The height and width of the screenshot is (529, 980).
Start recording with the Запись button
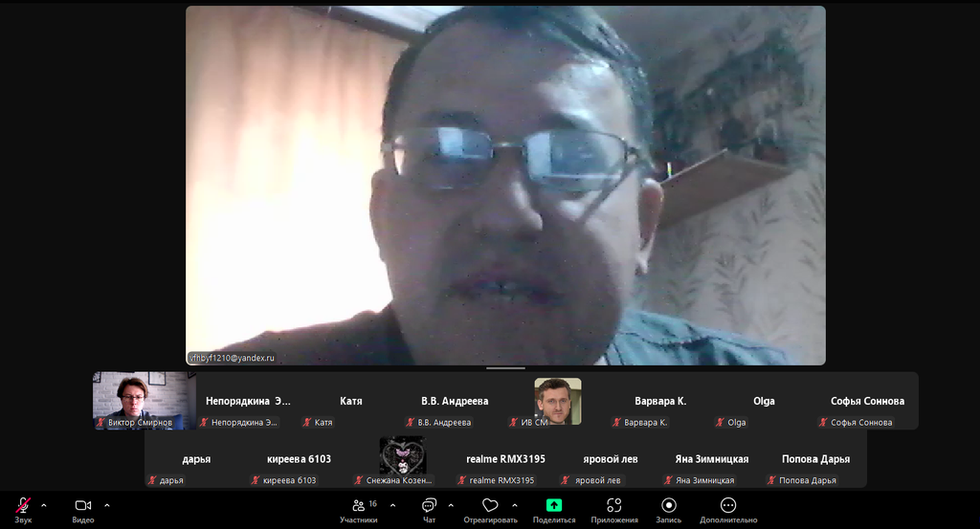coord(668,508)
